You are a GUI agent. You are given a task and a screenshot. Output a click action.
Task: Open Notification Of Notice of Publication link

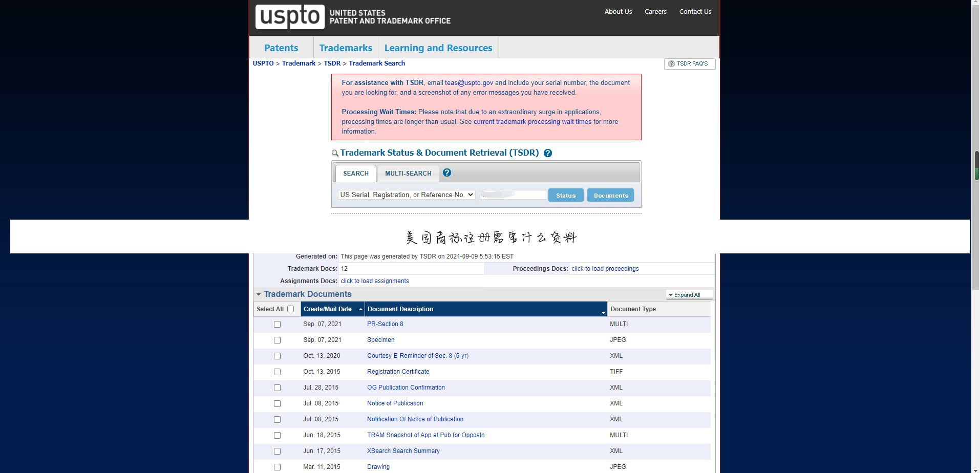pos(415,419)
